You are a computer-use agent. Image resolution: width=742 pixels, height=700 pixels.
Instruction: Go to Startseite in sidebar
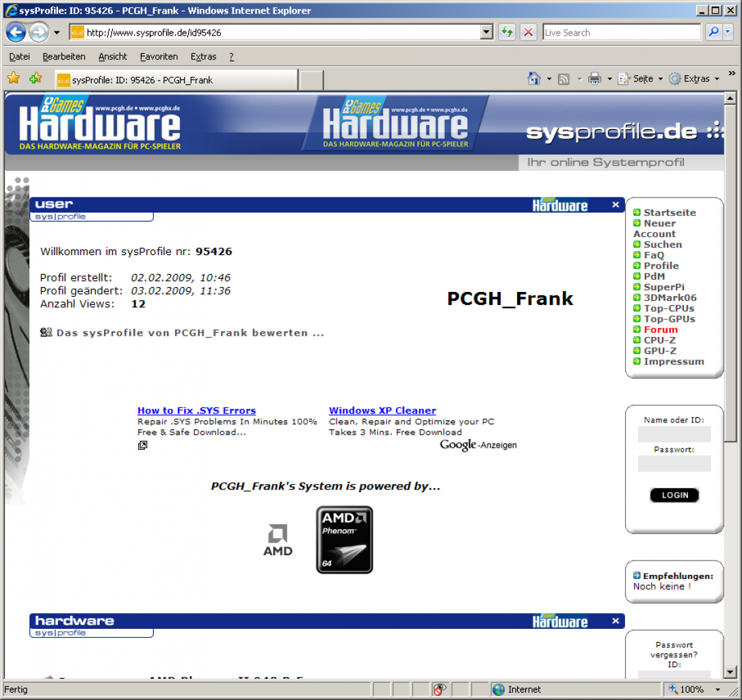click(670, 213)
